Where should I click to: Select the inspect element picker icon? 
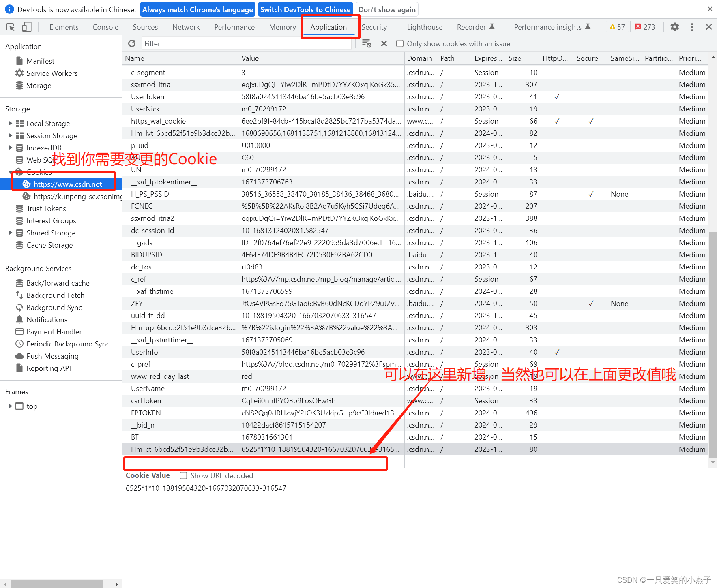11,27
